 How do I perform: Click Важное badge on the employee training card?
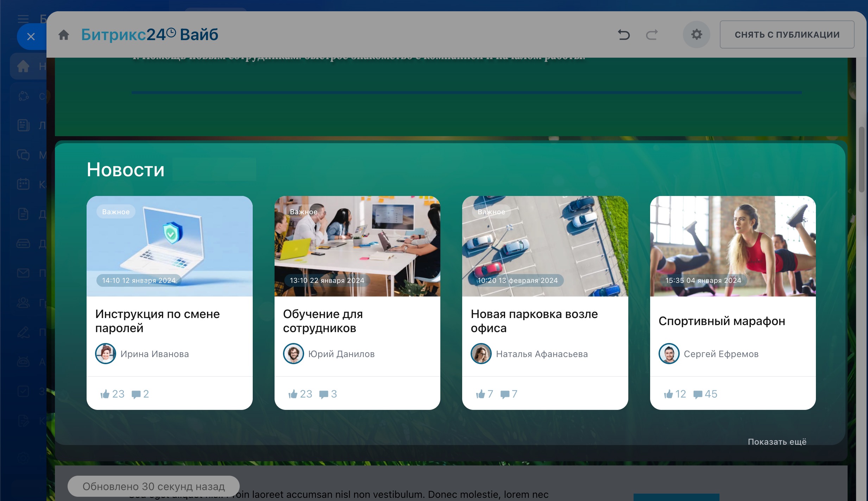(x=303, y=212)
